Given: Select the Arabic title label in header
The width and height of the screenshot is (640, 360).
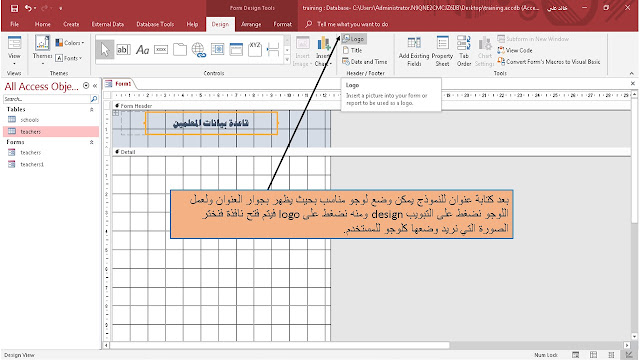Looking at the screenshot, I should [211, 123].
